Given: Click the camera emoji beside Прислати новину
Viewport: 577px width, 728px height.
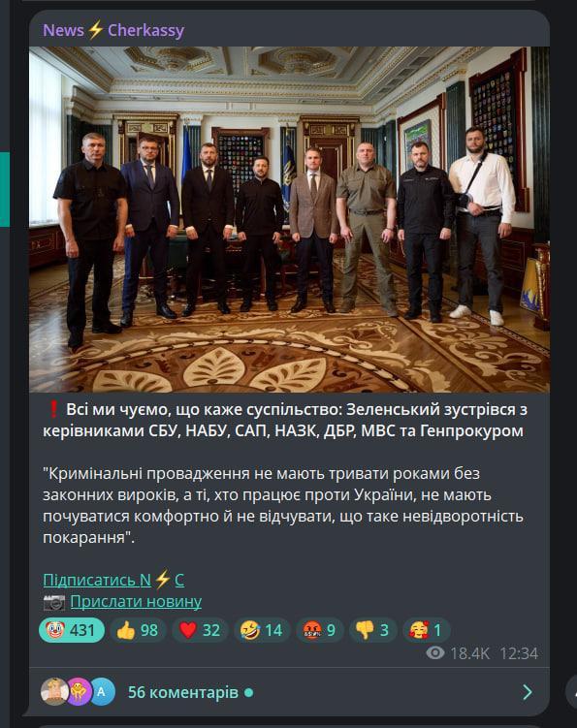Looking at the screenshot, I should (54, 602).
